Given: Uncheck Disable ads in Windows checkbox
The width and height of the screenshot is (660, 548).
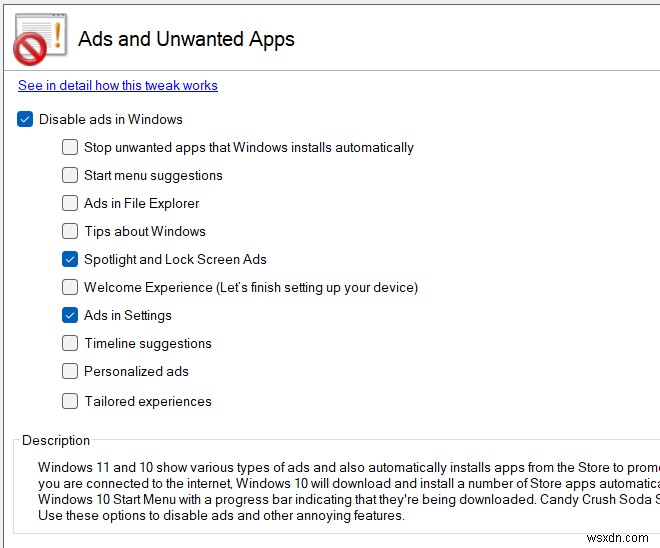Looking at the screenshot, I should [x=25, y=119].
